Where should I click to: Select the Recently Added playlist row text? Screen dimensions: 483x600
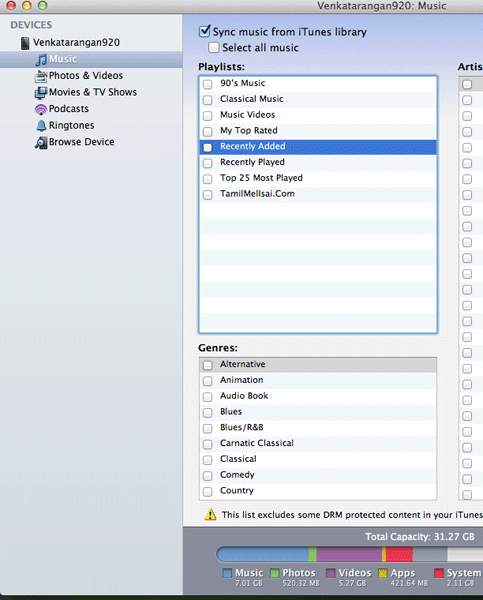coord(253,146)
